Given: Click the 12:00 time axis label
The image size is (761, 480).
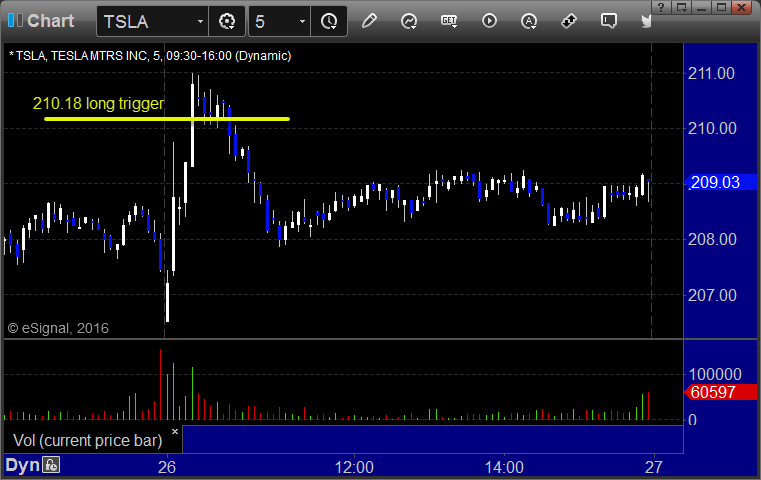Looking at the screenshot, I should click(x=354, y=467).
